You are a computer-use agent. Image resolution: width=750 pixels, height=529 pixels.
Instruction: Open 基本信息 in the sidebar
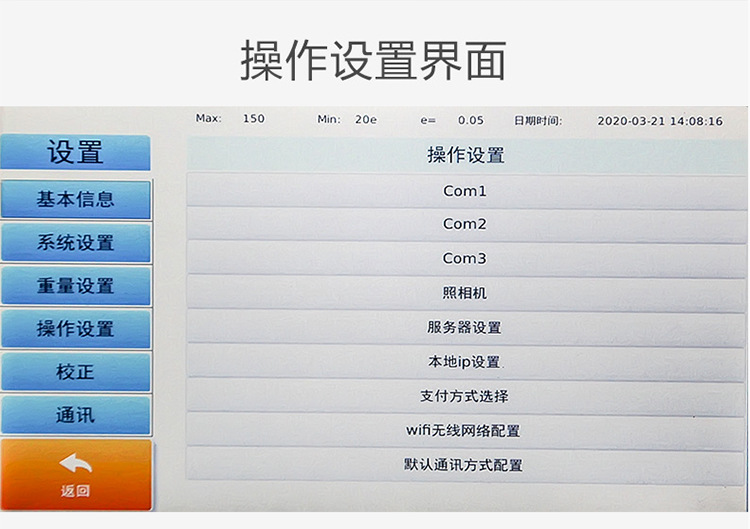pos(76,199)
